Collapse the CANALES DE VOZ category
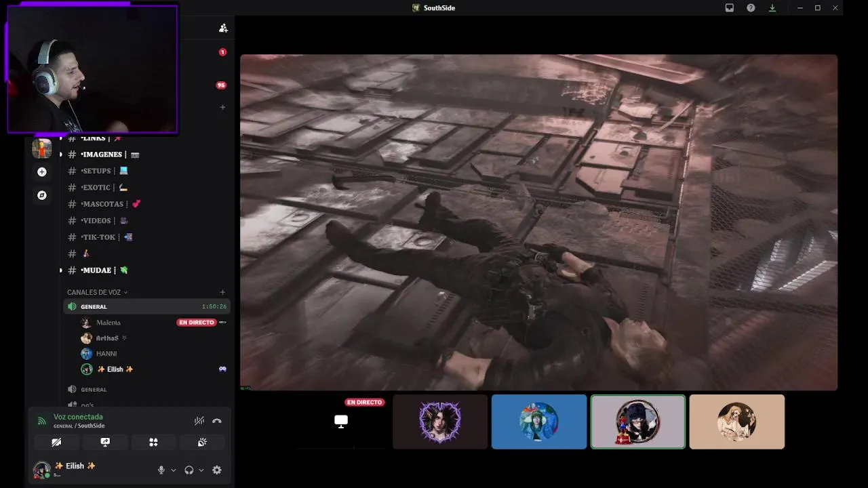 (x=98, y=292)
